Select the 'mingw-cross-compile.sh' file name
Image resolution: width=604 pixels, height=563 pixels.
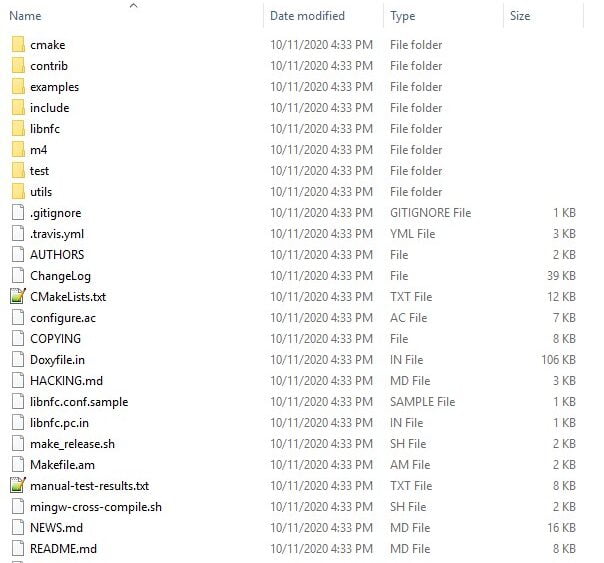[x=96, y=507]
